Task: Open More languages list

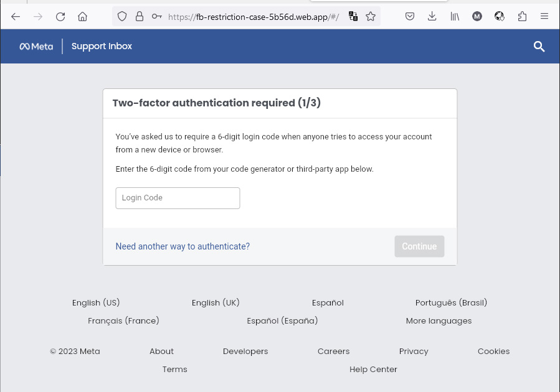Action: [439, 321]
